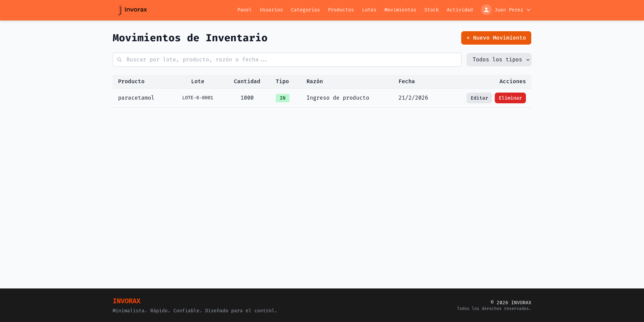This screenshot has height=322, width=644.
Task: Click the green IN type badge
Action: point(282,98)
